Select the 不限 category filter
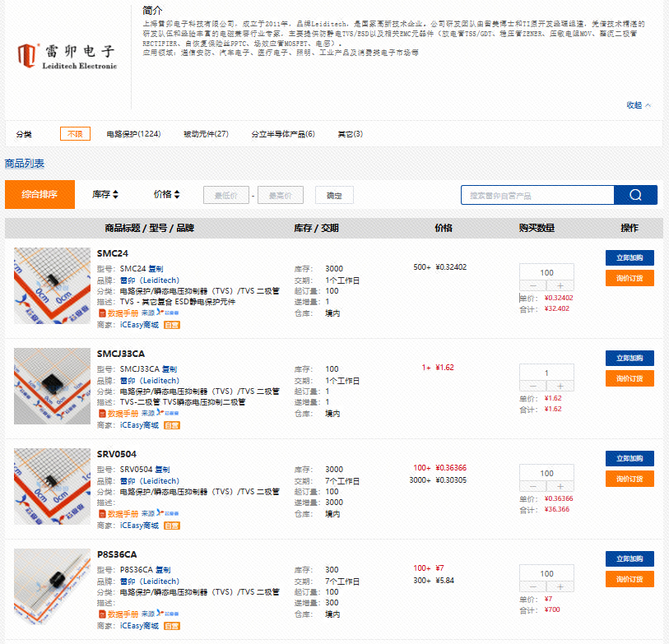The image size is (669, 644). tap(75, 134)
